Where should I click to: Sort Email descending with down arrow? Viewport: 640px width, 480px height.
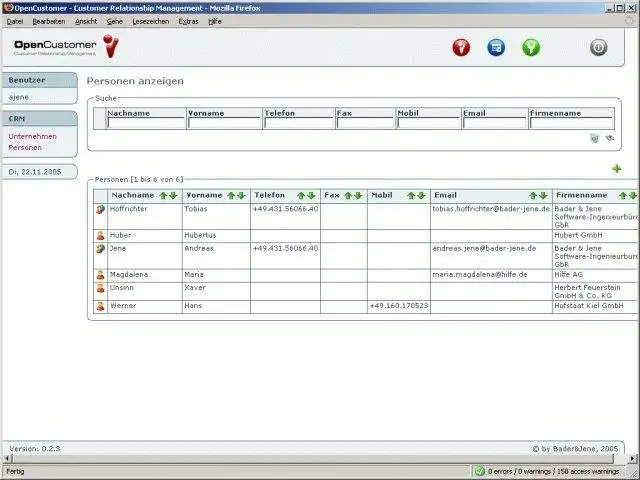pyautogui.click(x=543, y=196)
